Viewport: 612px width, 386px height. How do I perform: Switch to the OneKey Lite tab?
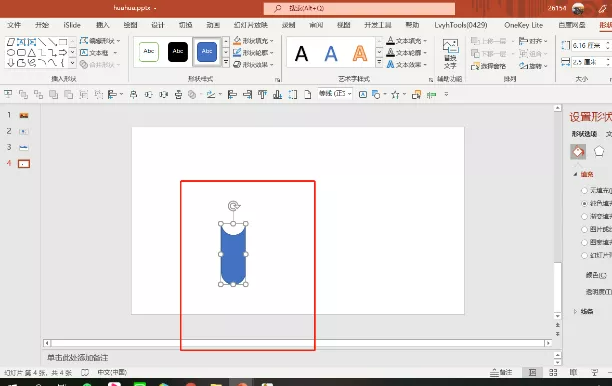[x=523, y=25]
